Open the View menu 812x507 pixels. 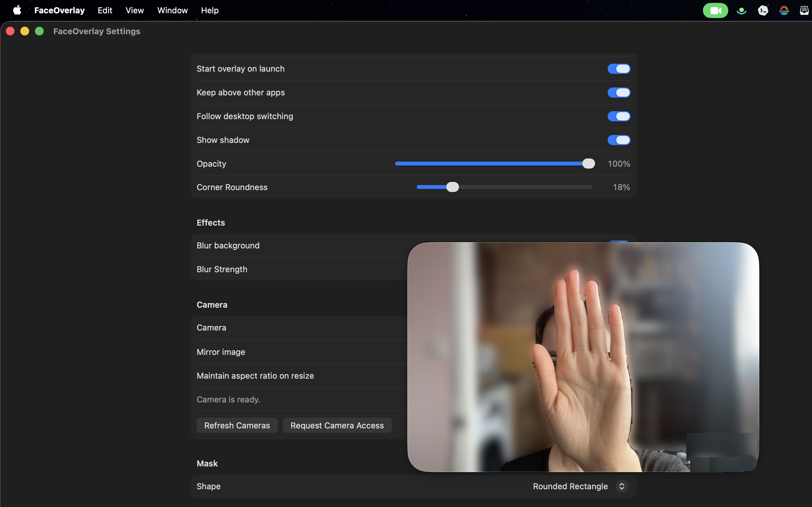pos(134,10)
